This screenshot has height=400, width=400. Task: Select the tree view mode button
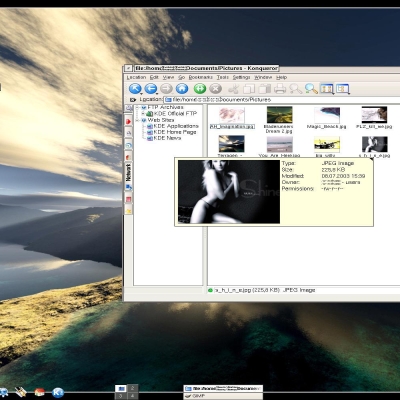342,88
